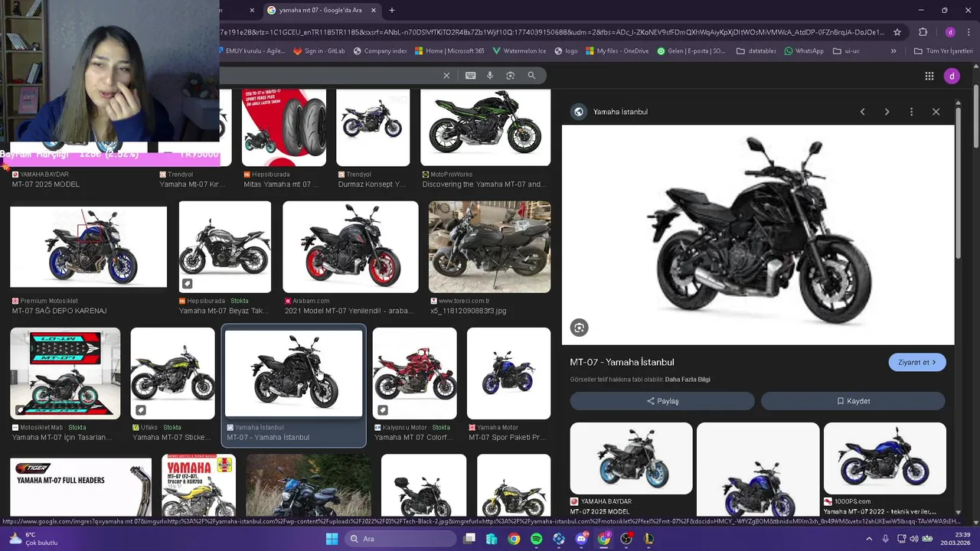This screenshot has height=551, width=980.
Task: Open Premium Motosiklet SAĞ DEPO KARENAJ image
Action: pos(89,246)
